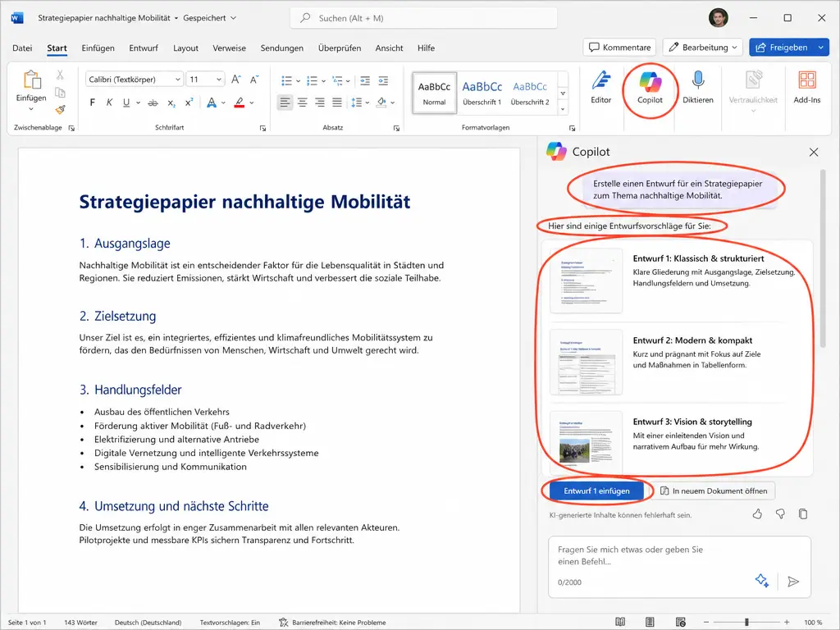
Task: Apply superscript formatting
Action: click(x=189, y=103)
